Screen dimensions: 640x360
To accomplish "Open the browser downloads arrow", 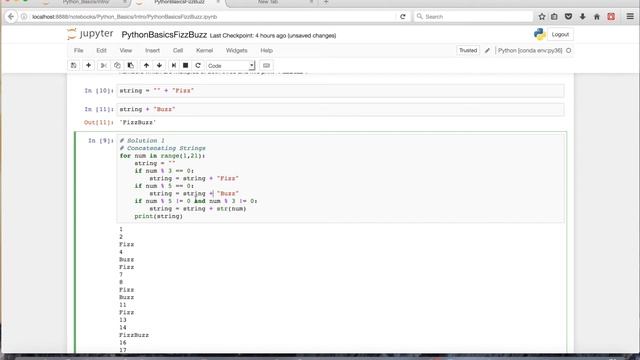I will coord(582,17).
